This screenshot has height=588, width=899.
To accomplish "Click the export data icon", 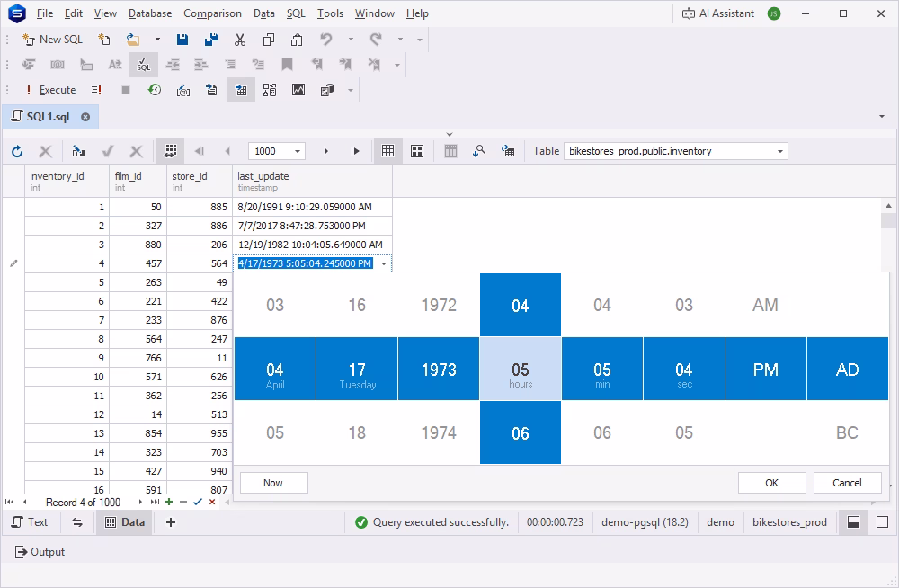I will click(78, 151).
